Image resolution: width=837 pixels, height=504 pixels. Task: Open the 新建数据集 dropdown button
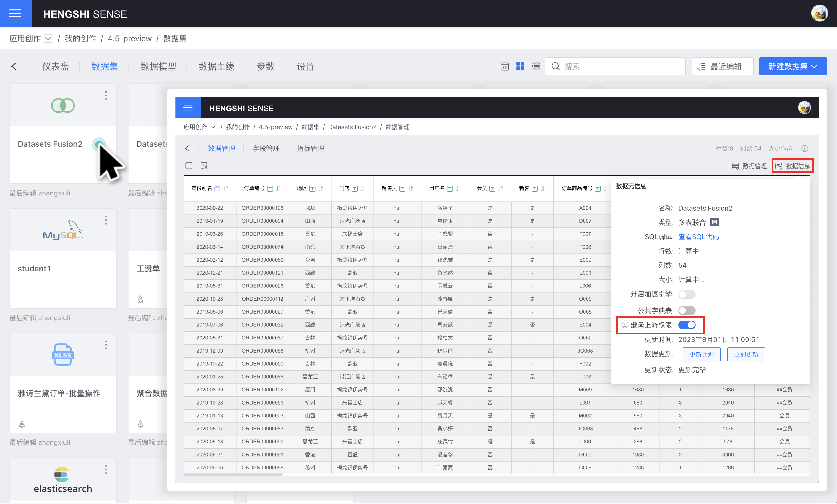[793, 66]
